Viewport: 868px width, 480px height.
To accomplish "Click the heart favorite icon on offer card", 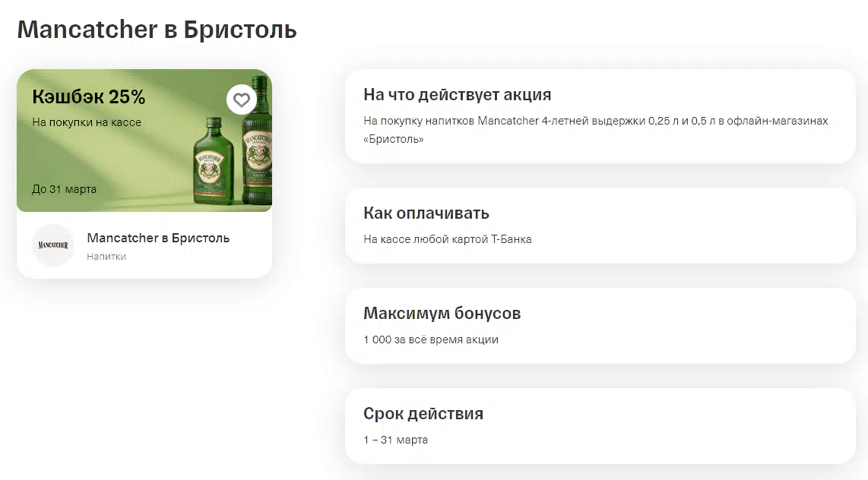I will pyautogui.click(x=241, y=99).
